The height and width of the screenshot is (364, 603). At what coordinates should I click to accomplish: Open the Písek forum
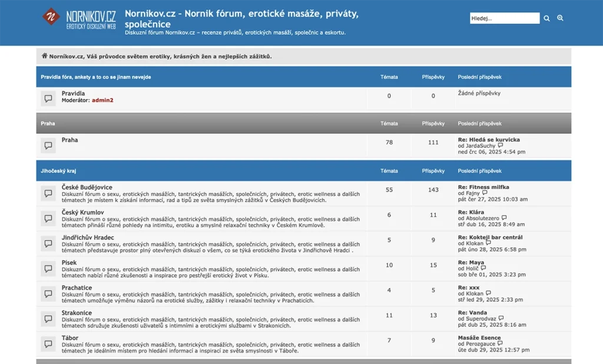pos(69,263)
